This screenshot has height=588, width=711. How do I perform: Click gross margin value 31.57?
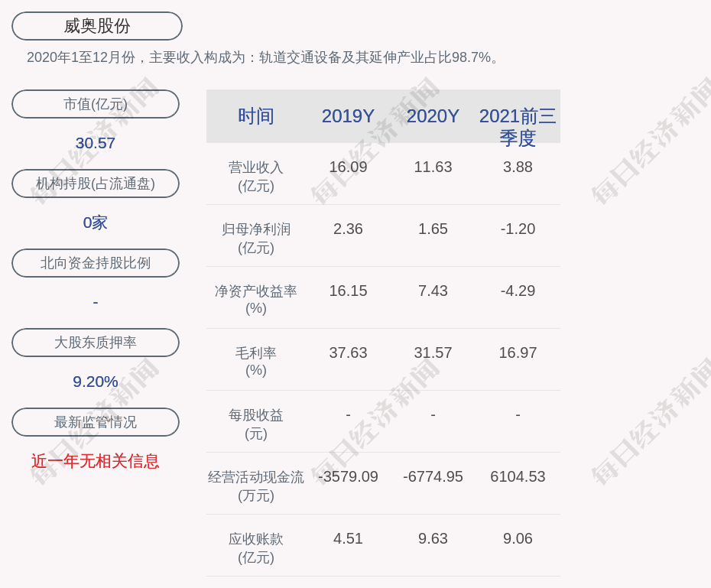coord(433,352)
